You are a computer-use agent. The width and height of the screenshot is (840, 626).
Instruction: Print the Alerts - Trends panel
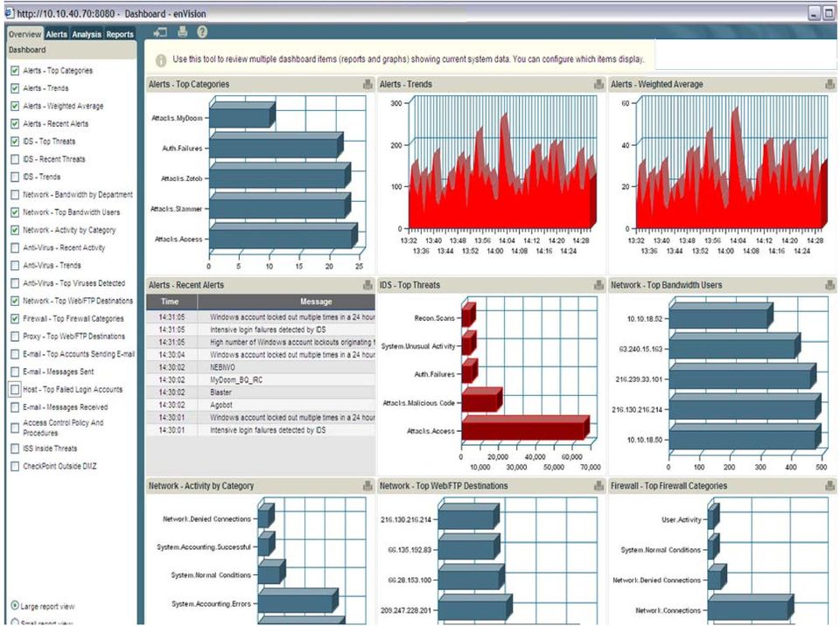[598, 84]
